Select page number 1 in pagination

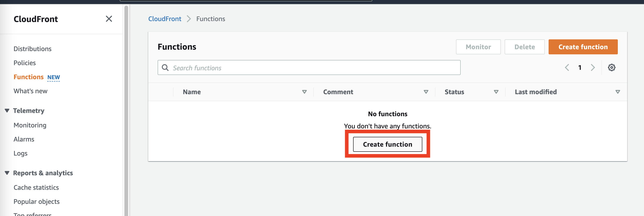[580, 67]
